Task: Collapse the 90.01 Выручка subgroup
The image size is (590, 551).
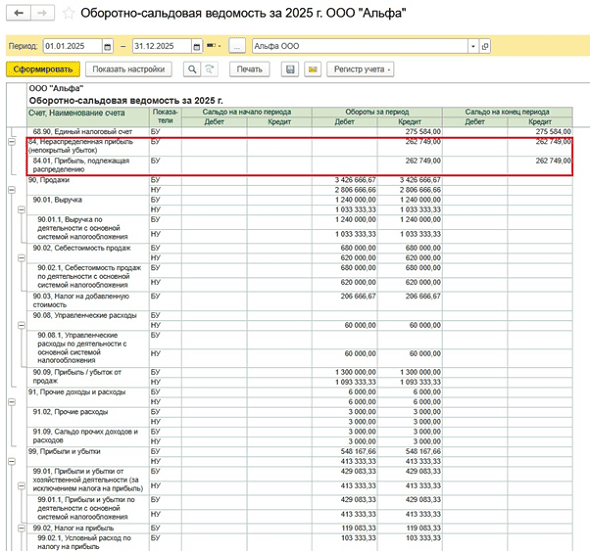Action: [x=21, y=210]
